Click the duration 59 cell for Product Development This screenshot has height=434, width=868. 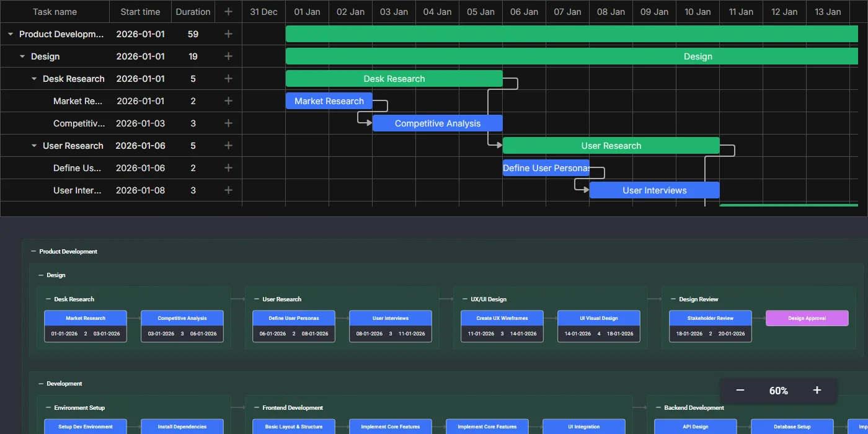coord(193,34)
